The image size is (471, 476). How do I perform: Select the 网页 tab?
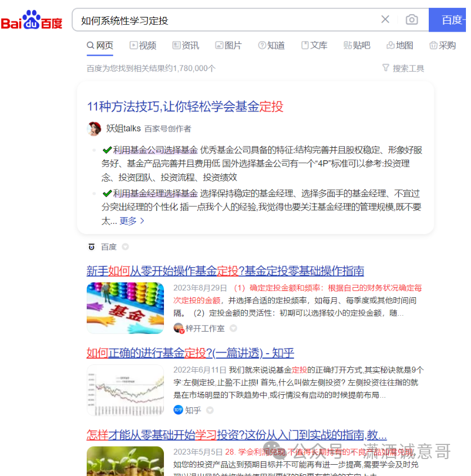(x=100, y=46)
